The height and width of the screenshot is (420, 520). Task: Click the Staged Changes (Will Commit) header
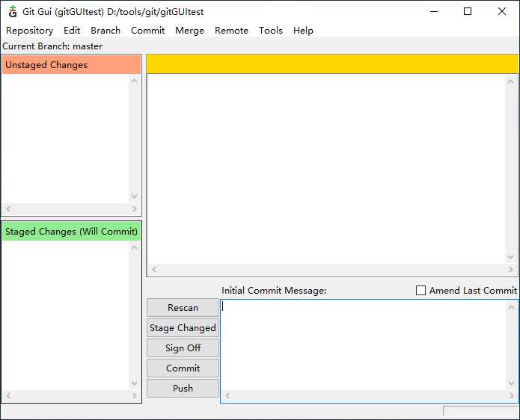pos(71,232)
